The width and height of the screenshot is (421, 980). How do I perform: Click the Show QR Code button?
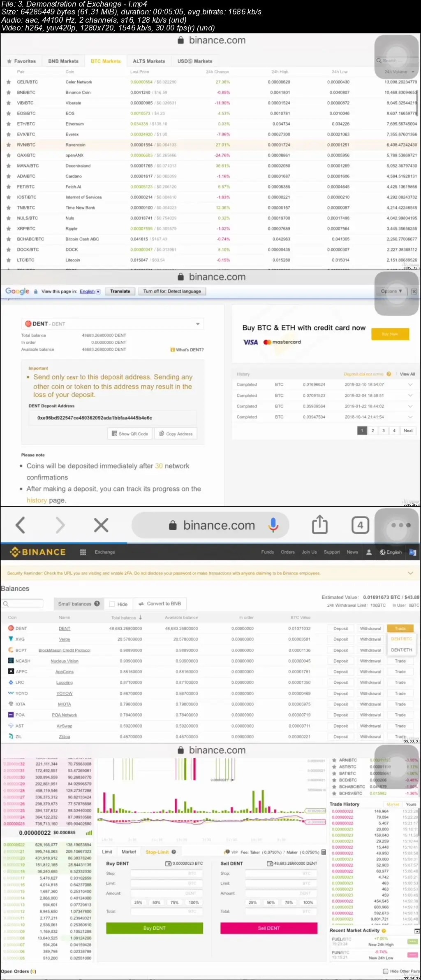(130, 434)
